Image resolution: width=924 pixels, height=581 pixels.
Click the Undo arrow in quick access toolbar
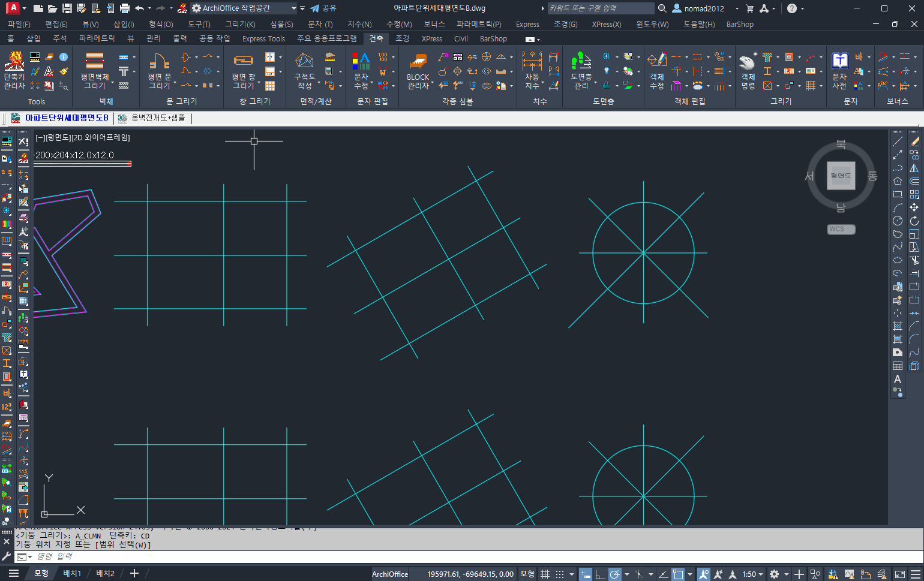(139, 8)
